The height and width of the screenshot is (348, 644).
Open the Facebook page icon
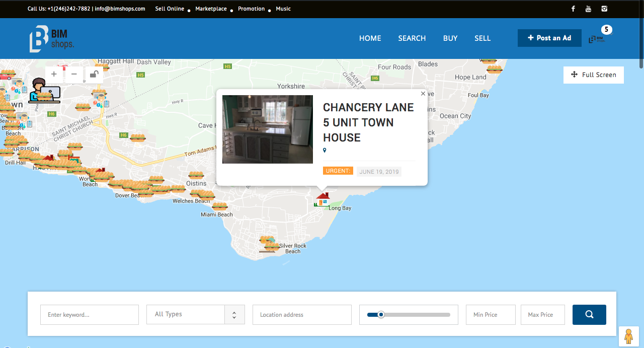[573, 9]
